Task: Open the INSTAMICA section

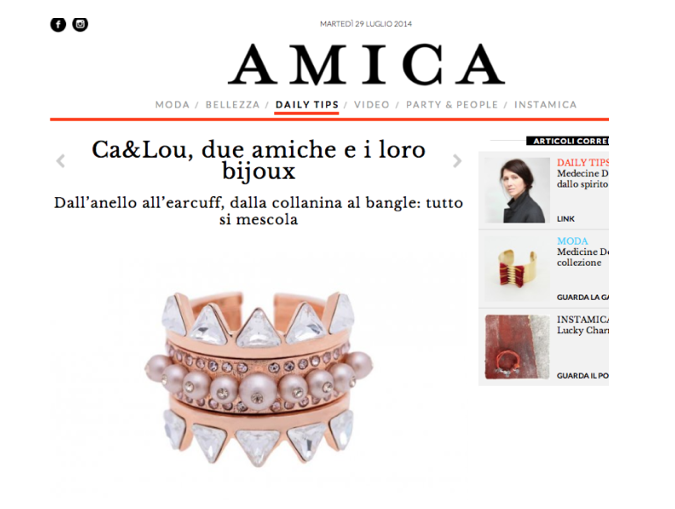Action: tap(545, 105)
